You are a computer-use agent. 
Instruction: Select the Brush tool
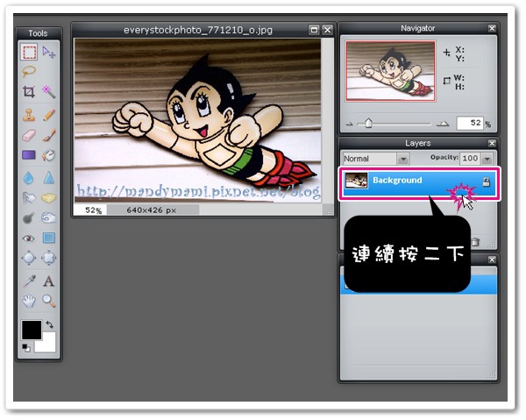[x=49, y=135]
